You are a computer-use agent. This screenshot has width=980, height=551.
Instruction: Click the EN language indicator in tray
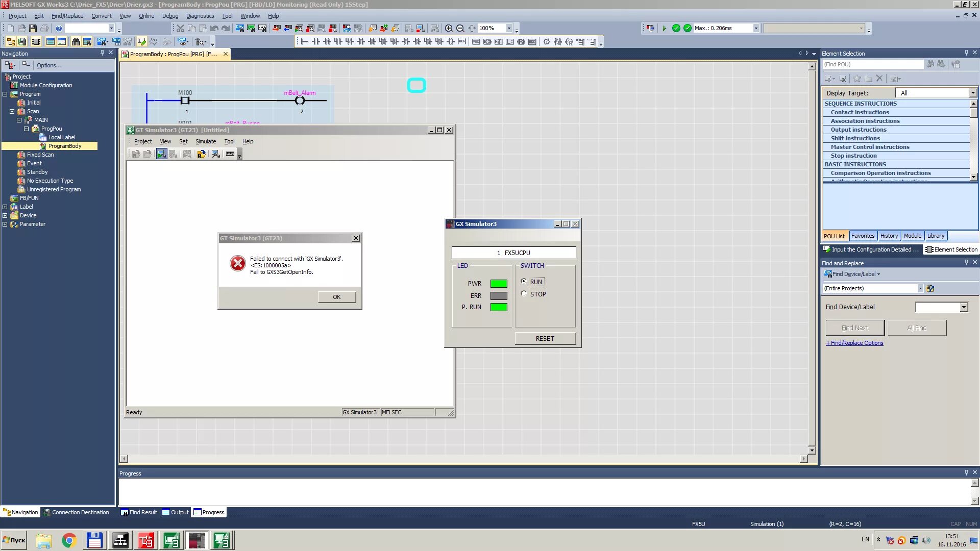[x=865, y=539]
